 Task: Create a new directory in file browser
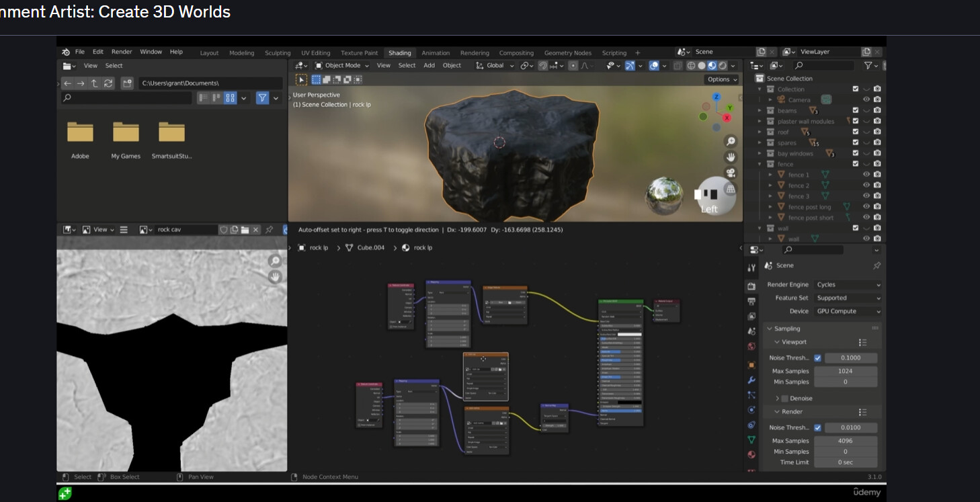pos(127,83)
